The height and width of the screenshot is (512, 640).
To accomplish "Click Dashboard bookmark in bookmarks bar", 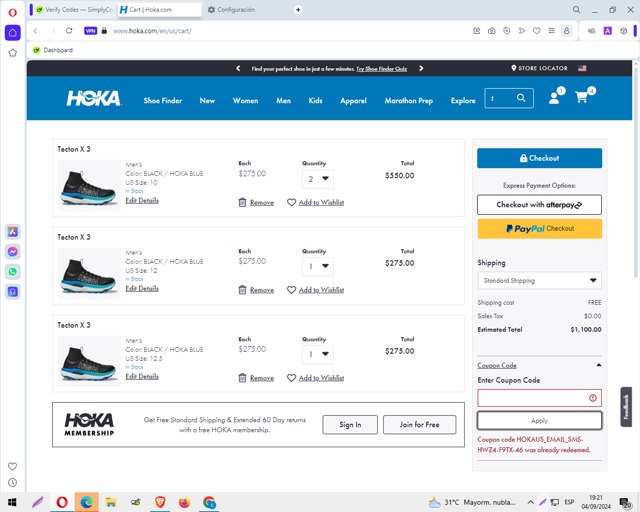I will tap(53, 50).
